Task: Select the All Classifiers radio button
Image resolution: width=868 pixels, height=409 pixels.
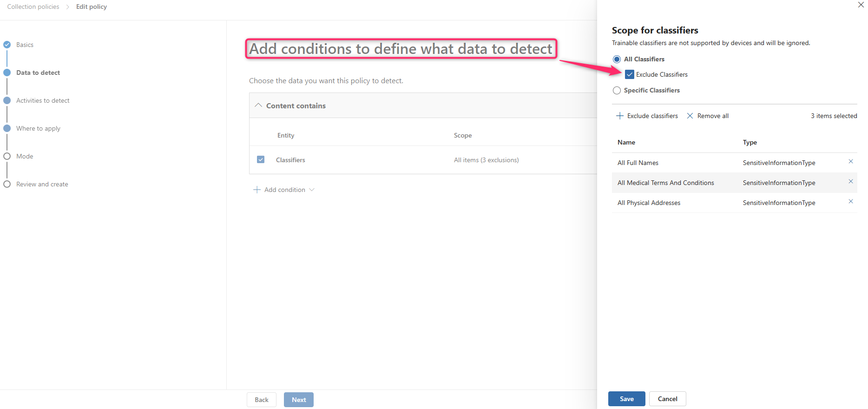Action: (x=617, y=59)
